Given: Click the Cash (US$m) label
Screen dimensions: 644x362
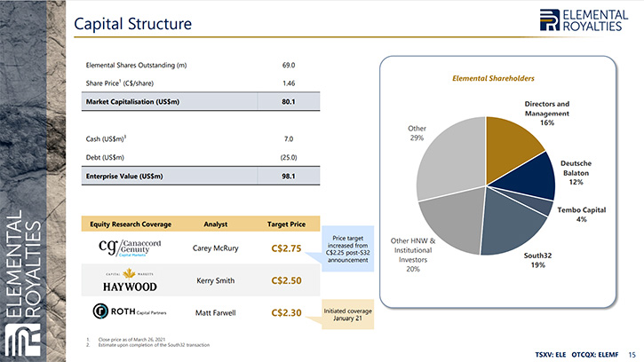Looking at the screenshot, I should [106, 138].
